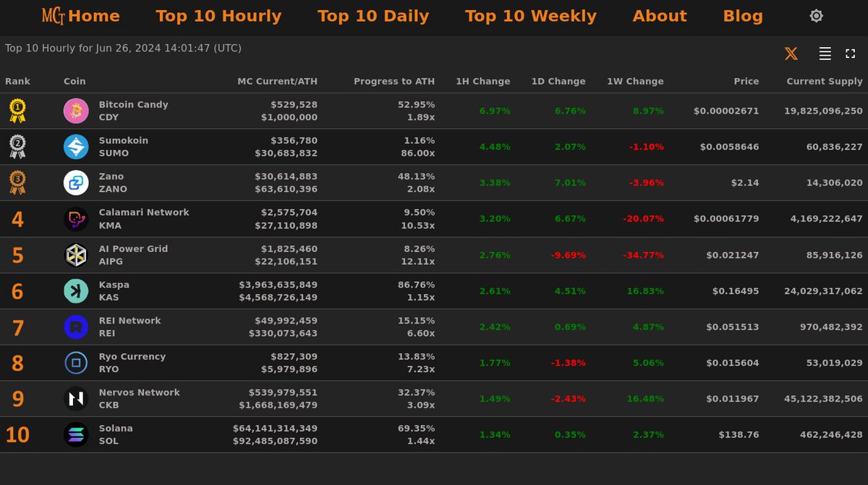Click the Ryo Currency coin logo
The height and width of the screenshot is (485, 868).
(76, 363)
